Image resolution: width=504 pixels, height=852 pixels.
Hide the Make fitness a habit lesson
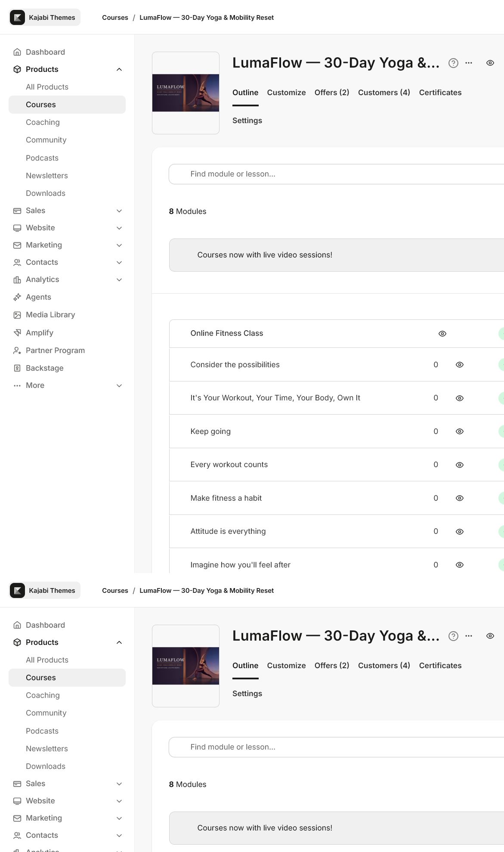tap(460, 498)
